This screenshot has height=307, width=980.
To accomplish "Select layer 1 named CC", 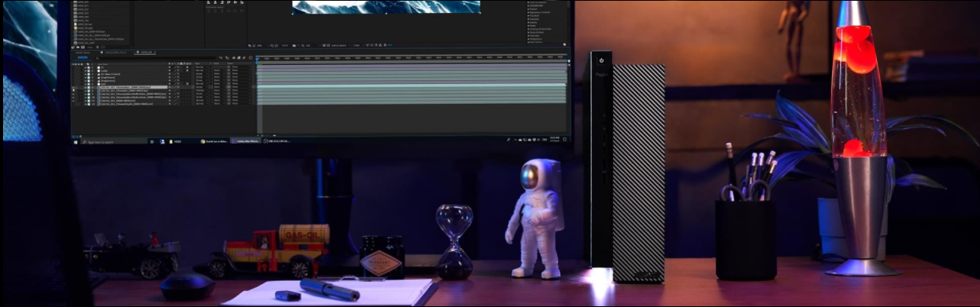I will point(102,67).
